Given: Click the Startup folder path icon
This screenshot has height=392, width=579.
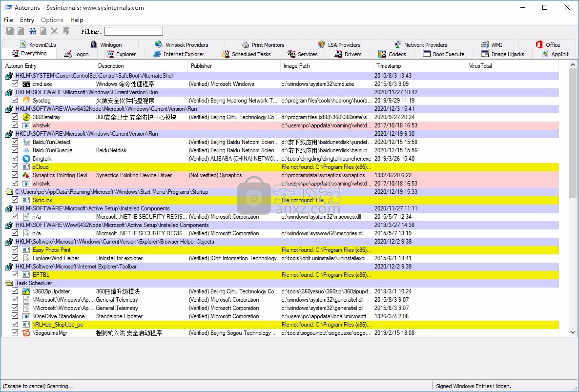Looking at the screenshot, I should tap(9, 192).
